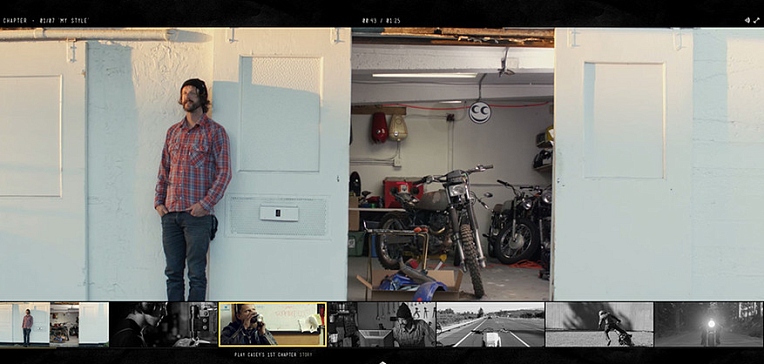Select the night road headlight thumbnail
The width and height of the screenshot is (764, 364).
(x=708, y=324)
